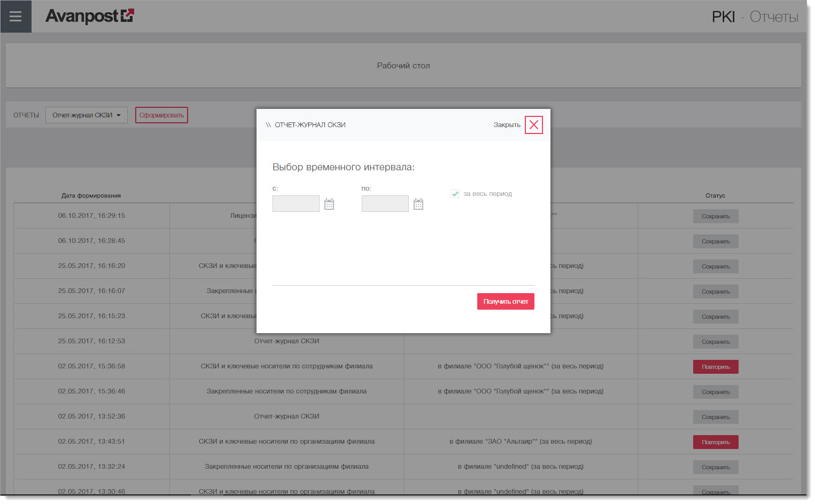Select the date cell «25.05.2017, 16:16:07»
The image size is (815, 504).
91,291
